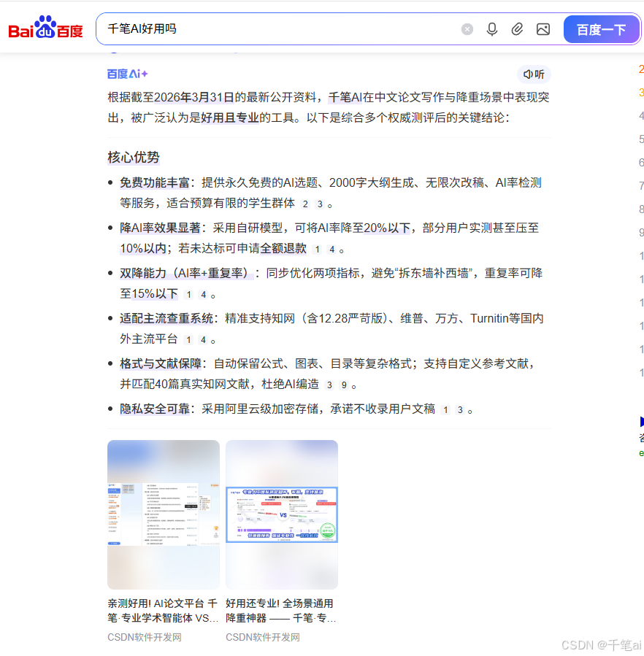Click highlighted phrase 好用且专业

point(230,117)
